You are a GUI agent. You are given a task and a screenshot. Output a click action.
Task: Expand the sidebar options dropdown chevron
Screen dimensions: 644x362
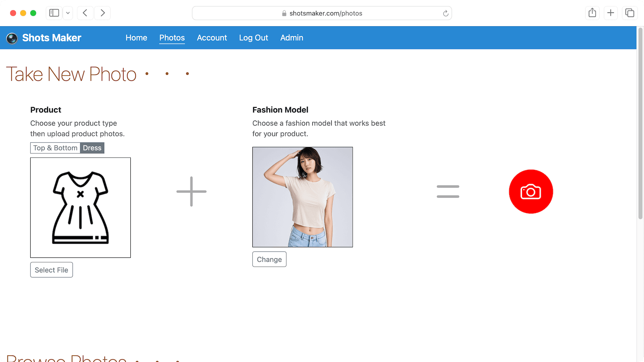[68, 13]
